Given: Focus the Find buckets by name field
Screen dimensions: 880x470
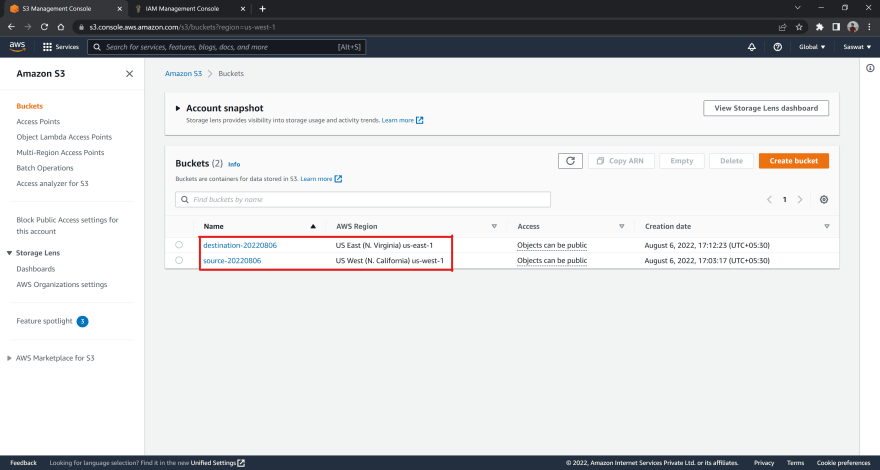Looking at the screenshot, I should pos(363,199).
